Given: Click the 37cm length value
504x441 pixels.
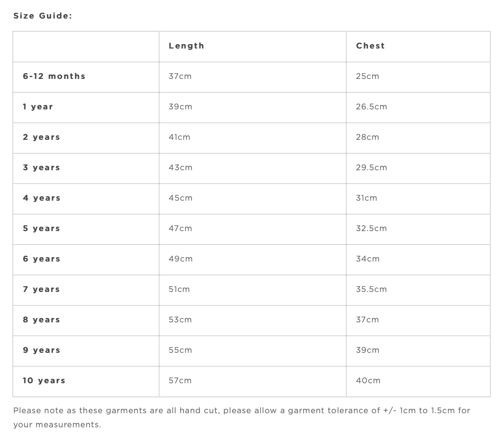Looking at the screenshot, I should pyautogui.click(x=180, y=76).
